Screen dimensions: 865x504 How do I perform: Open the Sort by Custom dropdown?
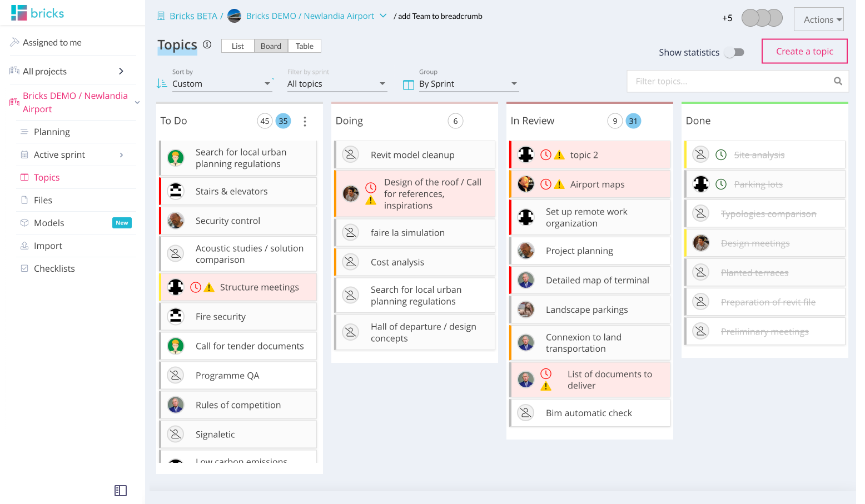click(221, 84)
